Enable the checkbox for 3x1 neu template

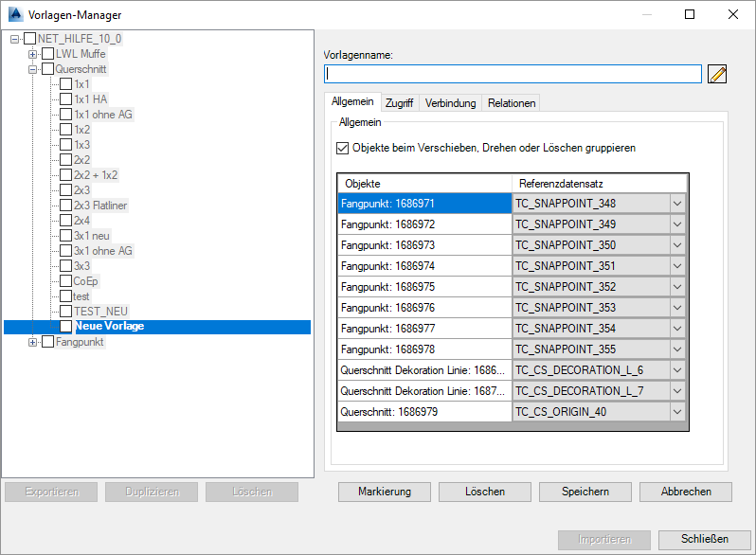[x=65, y=236]
